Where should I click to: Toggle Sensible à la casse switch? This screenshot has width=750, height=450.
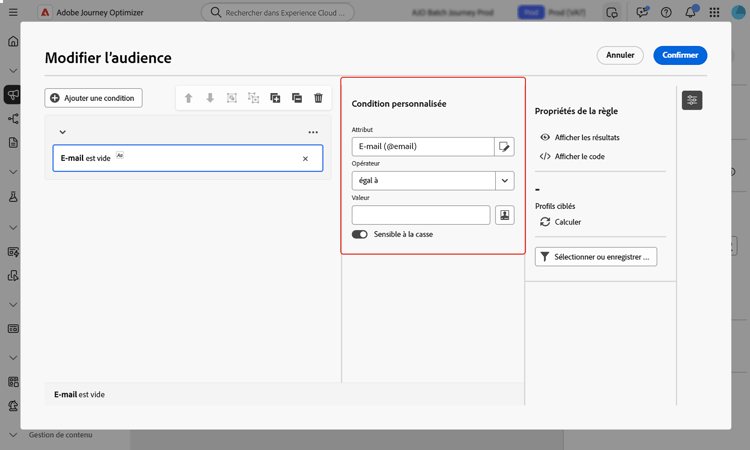coord(360,234)
